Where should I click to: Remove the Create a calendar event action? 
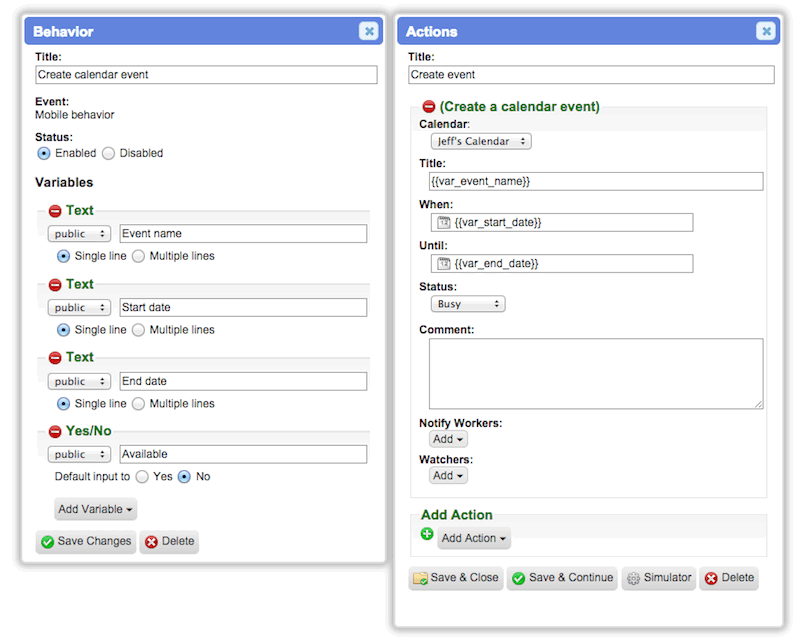pos(429,107)
